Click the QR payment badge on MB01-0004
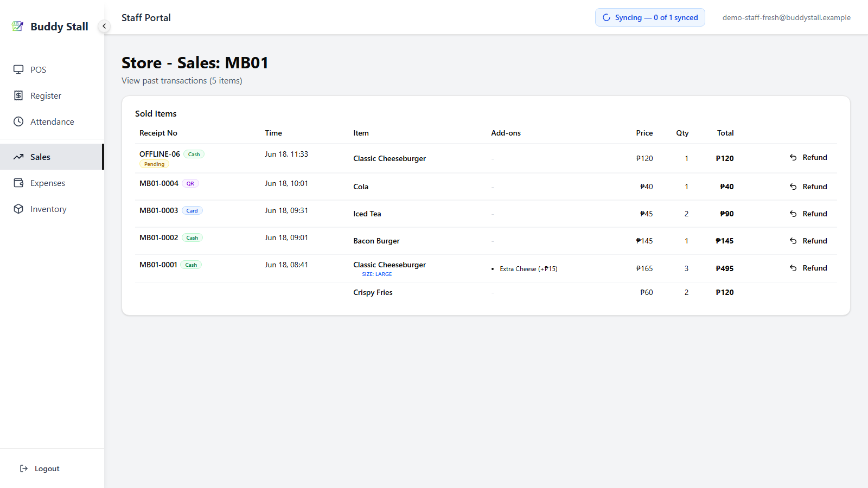868x488 pixels. (190, 183)
